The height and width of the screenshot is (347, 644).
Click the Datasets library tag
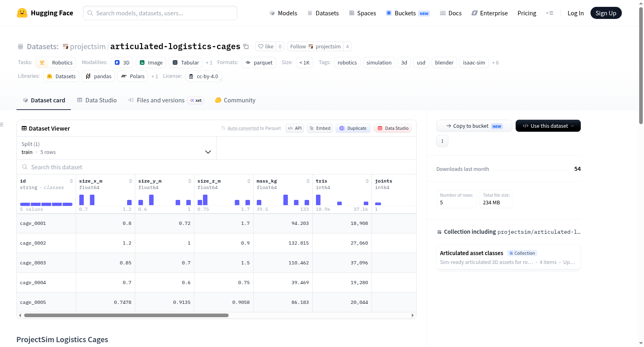[x=61, y=76]
